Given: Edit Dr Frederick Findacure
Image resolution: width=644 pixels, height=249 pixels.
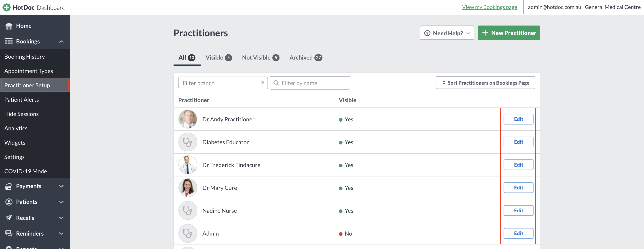Looking at the screenshot, I should [518, 165].
